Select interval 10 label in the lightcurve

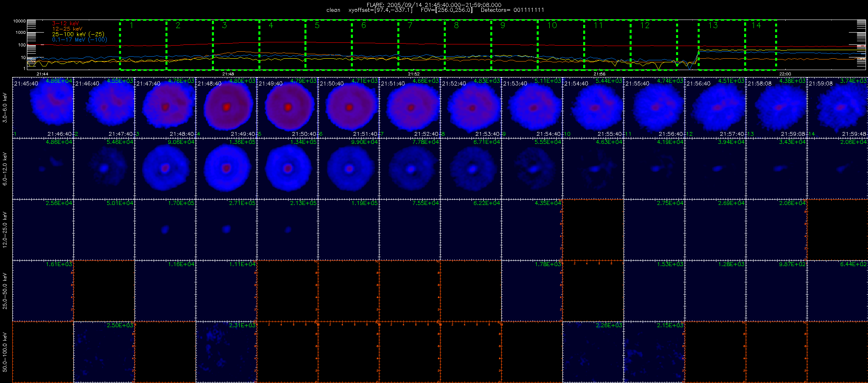click(x=552, y=25)
